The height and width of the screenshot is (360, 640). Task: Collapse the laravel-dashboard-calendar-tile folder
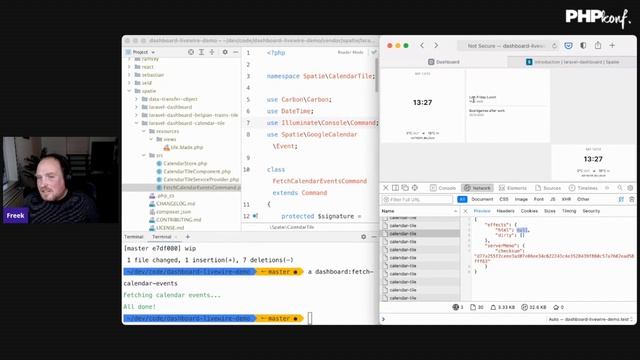tap(137, 123)
